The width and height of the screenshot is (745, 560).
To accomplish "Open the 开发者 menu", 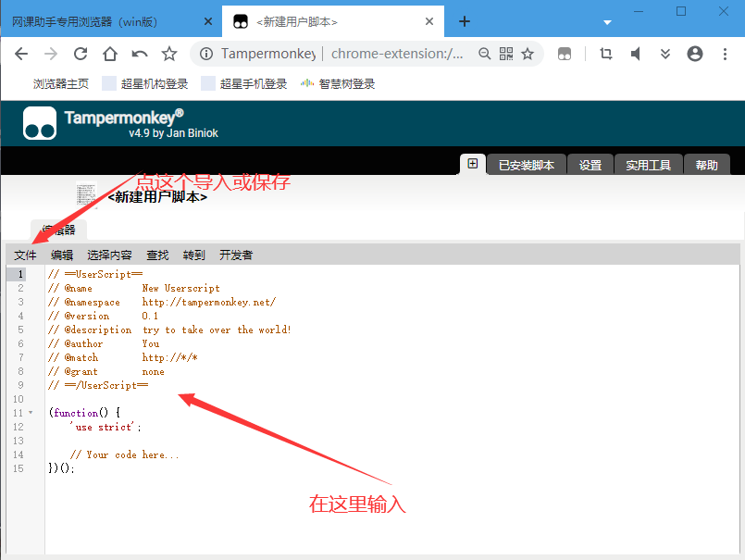I will (236, 255).
